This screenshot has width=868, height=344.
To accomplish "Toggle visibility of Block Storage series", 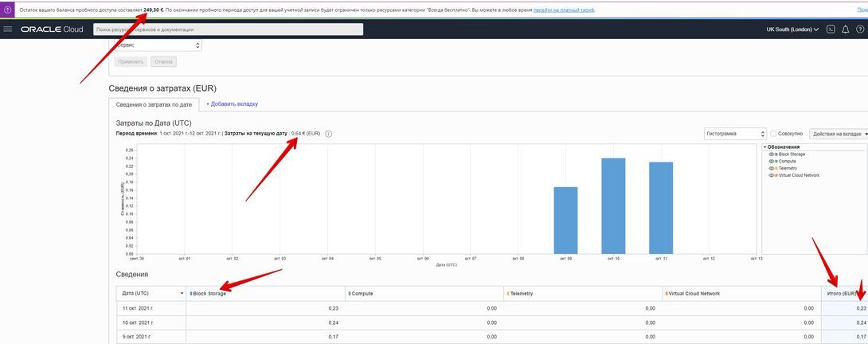I will click(x=771, y=154).
